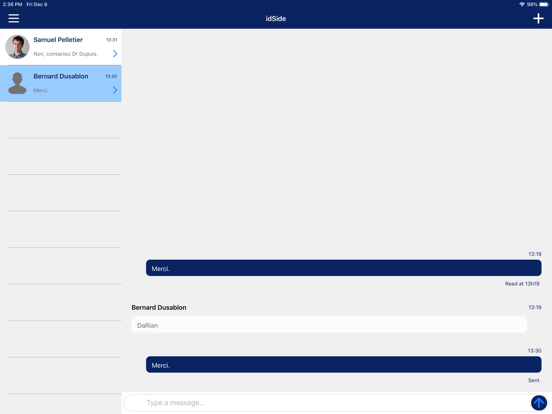This screenshot has width=552, height=414.
Task: Tap Bernard Dusablon's avatar silhouette
Action: (17, 83)
